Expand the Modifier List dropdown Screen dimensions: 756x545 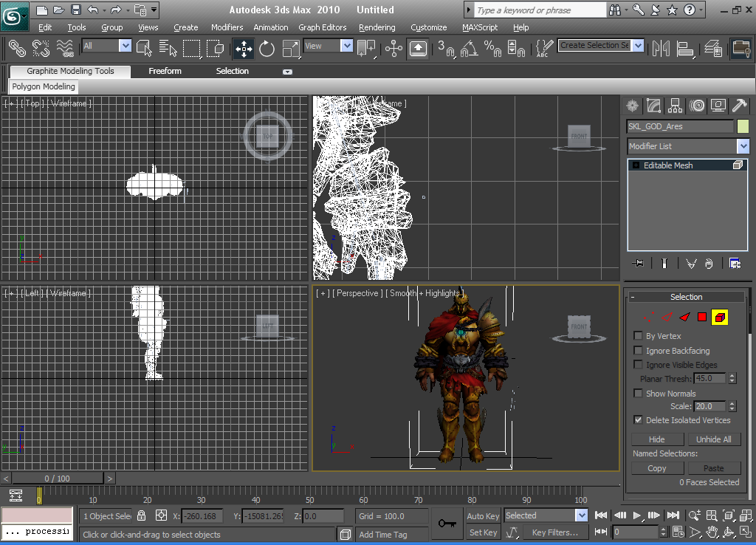[x=743, y=145]
